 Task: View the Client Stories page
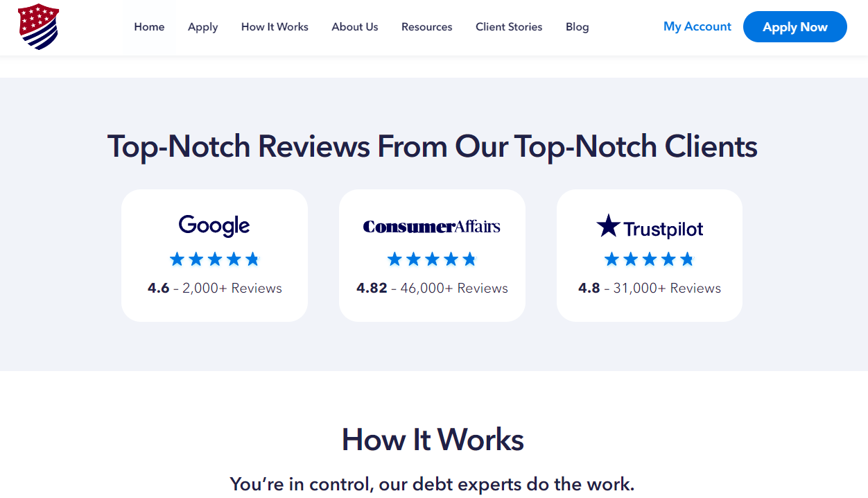point(509,27)
